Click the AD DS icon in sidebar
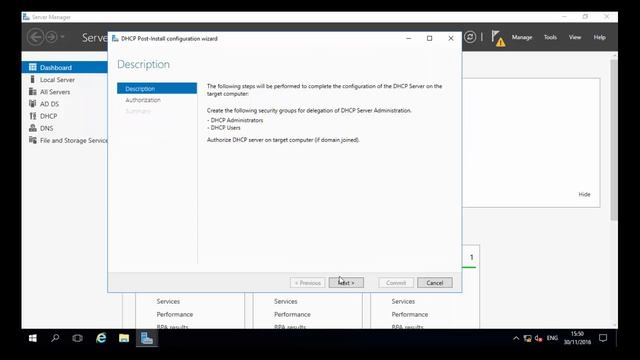640x360 pixels. click(33, 104)
